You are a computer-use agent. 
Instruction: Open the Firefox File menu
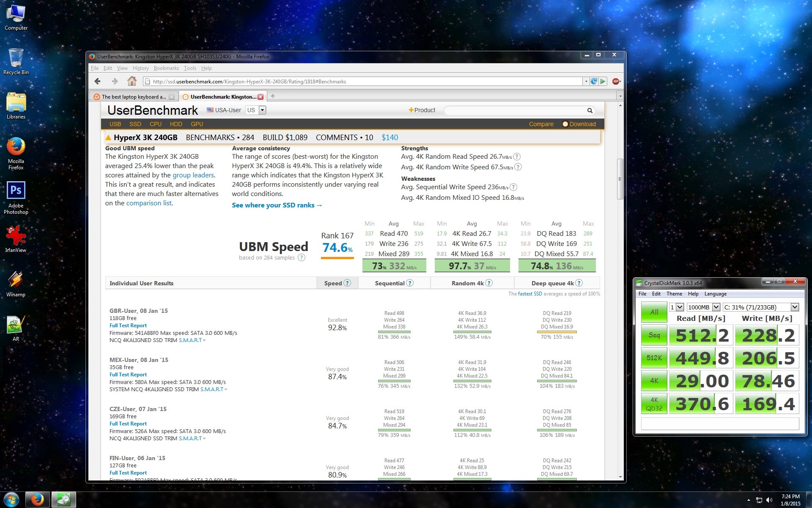[95, 68]
